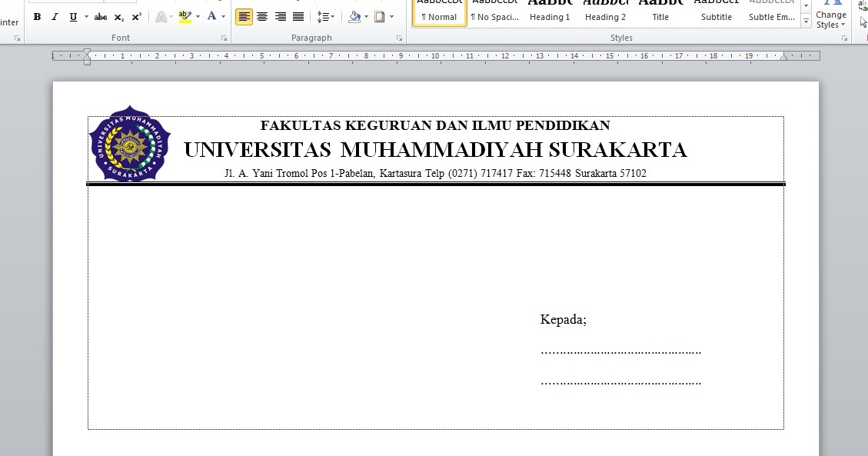Screen dimensions: 868x456
Task: Click the Borders icon
Action: 380,17
